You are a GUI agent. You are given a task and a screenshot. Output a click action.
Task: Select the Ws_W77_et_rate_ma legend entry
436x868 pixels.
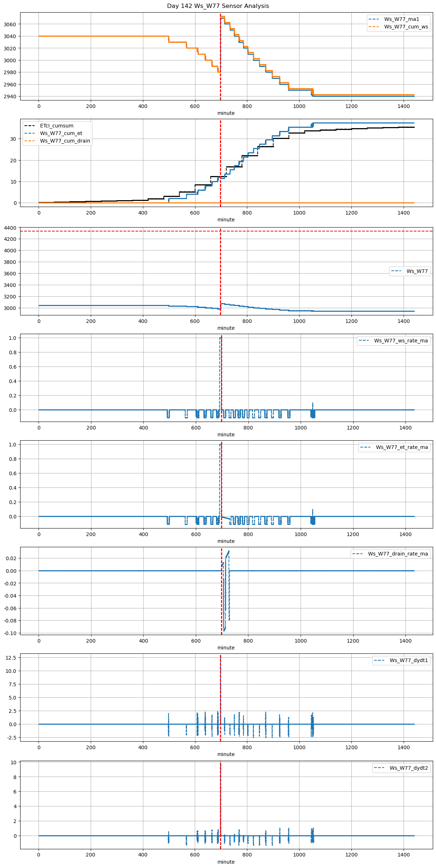click(x=402, y=447)
